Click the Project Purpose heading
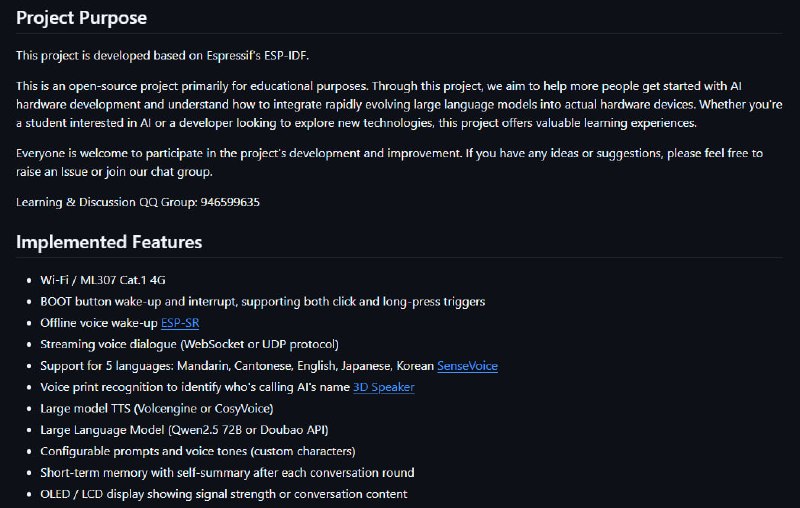The width and height of the screenshot is (800, 508). [x=82, y=18]
